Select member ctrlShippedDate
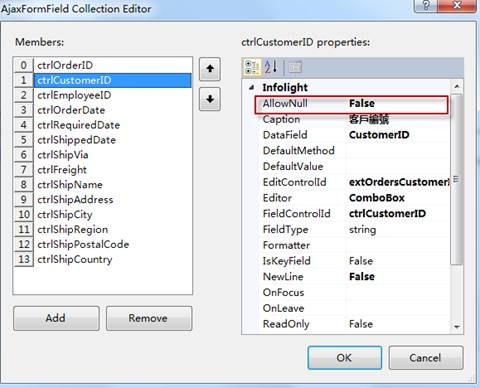Image resolution: width=480 pixels, height=388 pixels. [x=103, y=140]
